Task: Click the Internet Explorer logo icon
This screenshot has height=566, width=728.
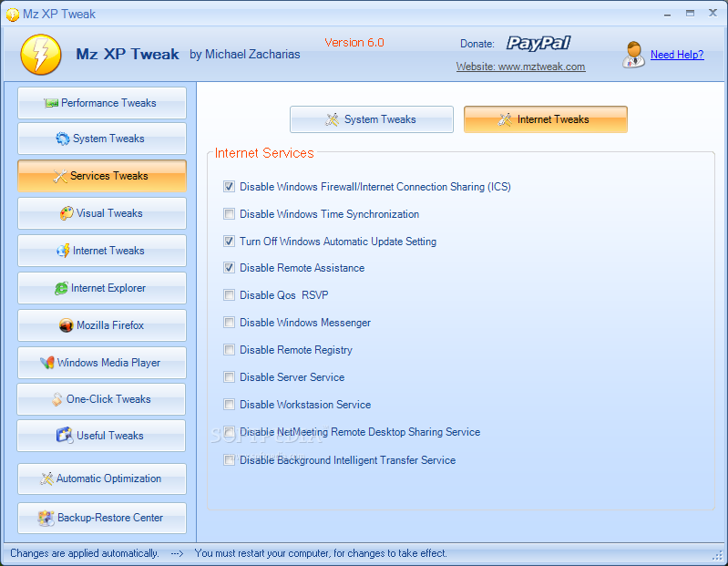Action: (61, 288)
